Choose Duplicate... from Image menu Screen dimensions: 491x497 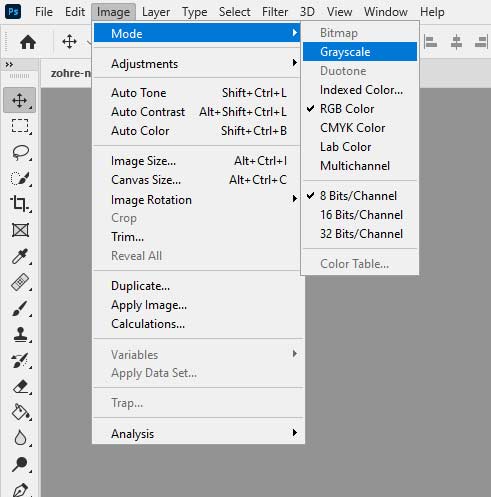199,285
